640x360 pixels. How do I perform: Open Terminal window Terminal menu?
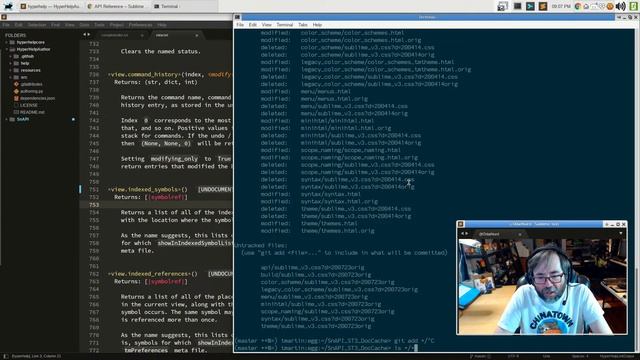(284, 25)
